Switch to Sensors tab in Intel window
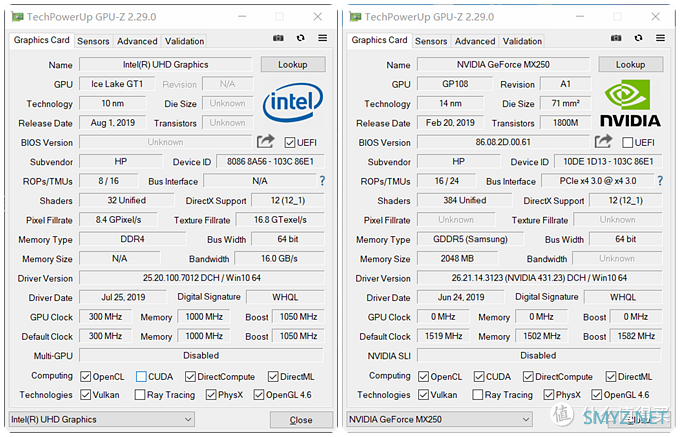 point(93,41)
